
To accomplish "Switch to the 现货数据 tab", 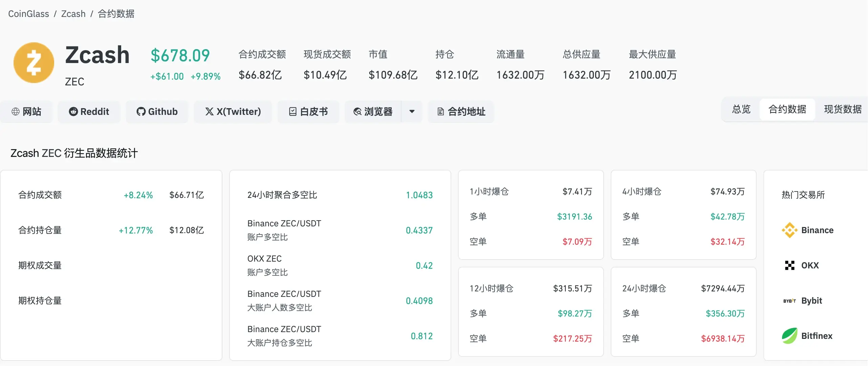I will click(843, 109).
